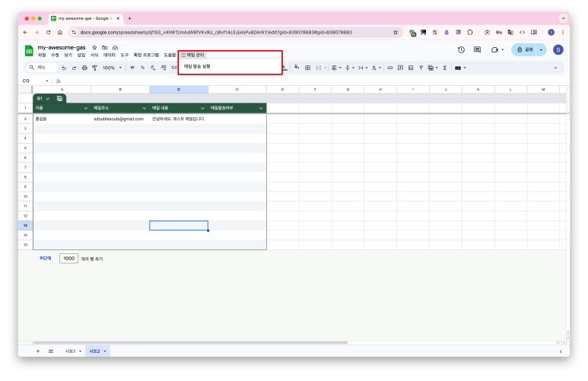Click the functions sigma icon
Viewport: 588px width, 381px height.
pyautogui.click(x=445, y=68)
